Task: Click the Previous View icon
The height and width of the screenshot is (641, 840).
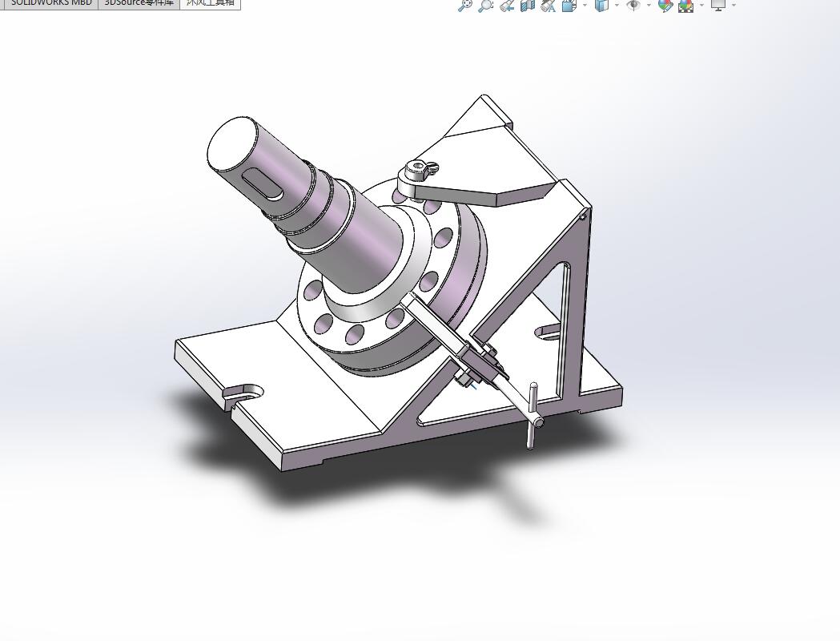Action: [506, 6]
